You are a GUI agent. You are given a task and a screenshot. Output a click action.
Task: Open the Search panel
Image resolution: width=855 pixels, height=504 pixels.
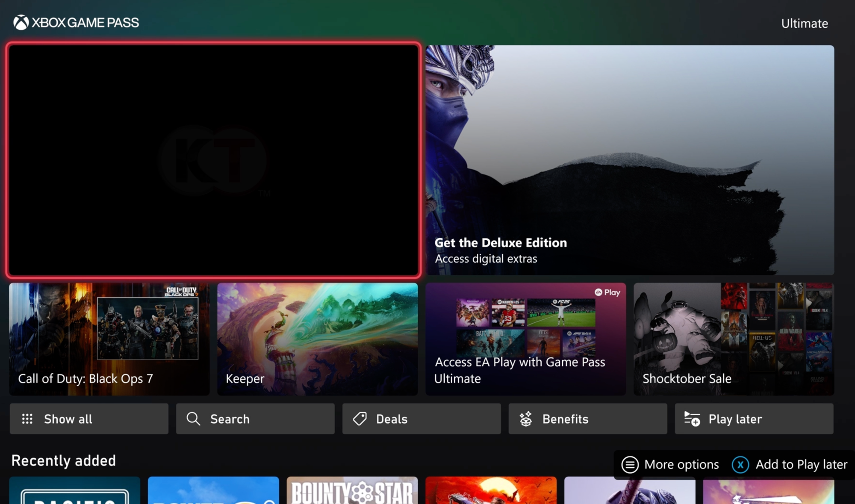pyautogui.click(x=255, y=419)
